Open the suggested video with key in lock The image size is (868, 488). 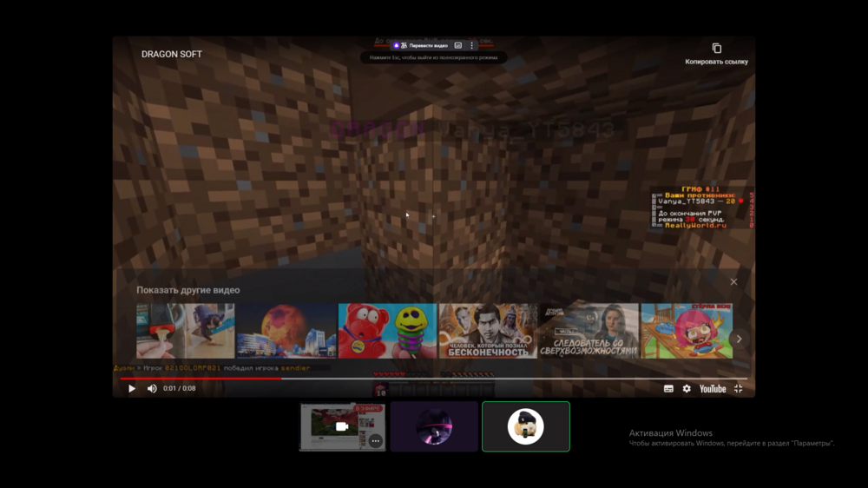[x=186, y=331]
